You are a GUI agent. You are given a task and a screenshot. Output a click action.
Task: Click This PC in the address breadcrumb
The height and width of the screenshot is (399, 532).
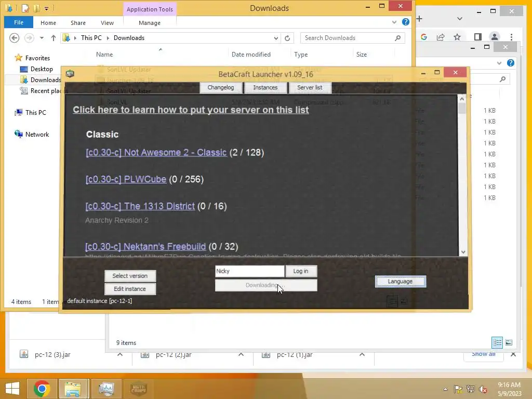tap(91, 38)
